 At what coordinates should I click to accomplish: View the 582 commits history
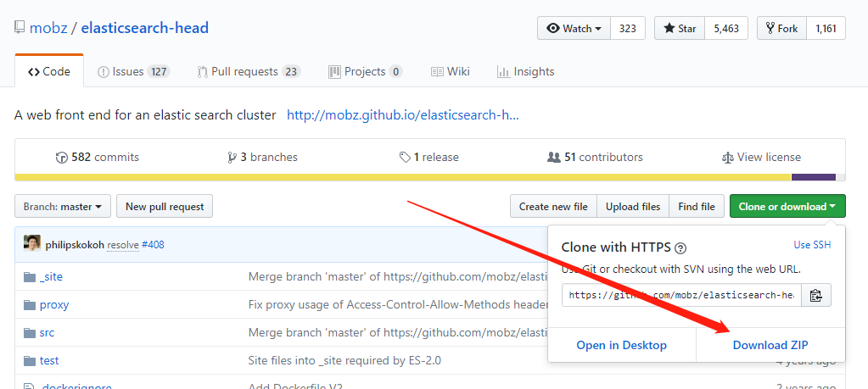[98, 158]
